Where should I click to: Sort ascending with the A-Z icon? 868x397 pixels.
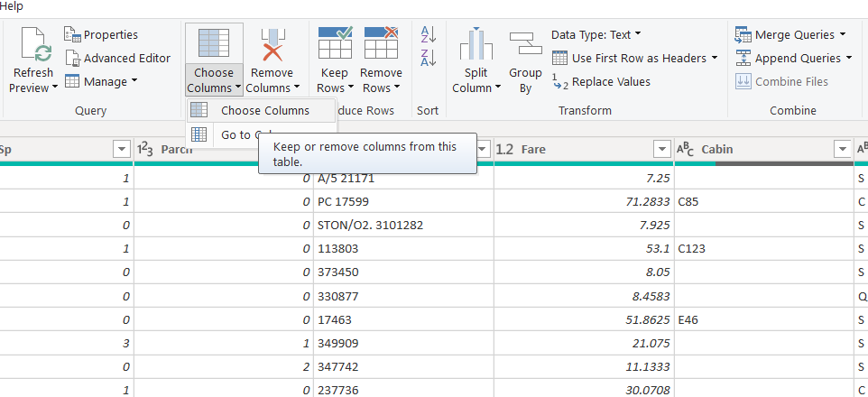[428, 34]
